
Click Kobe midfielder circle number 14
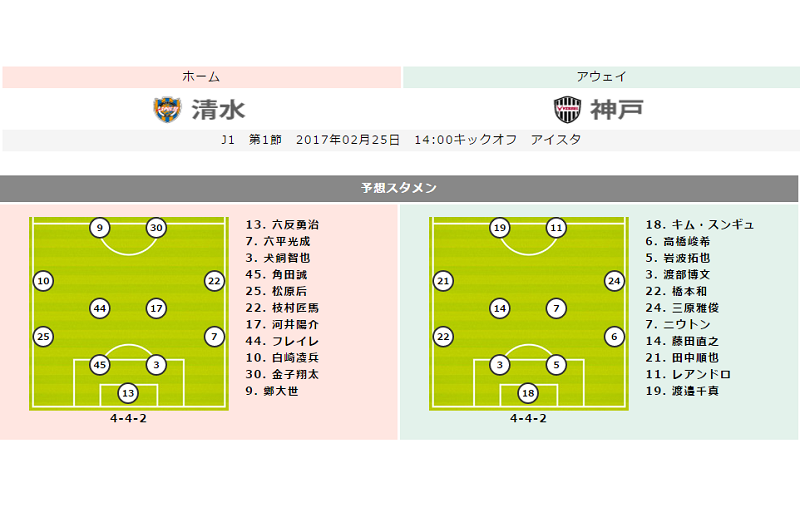tap(500, 309)
